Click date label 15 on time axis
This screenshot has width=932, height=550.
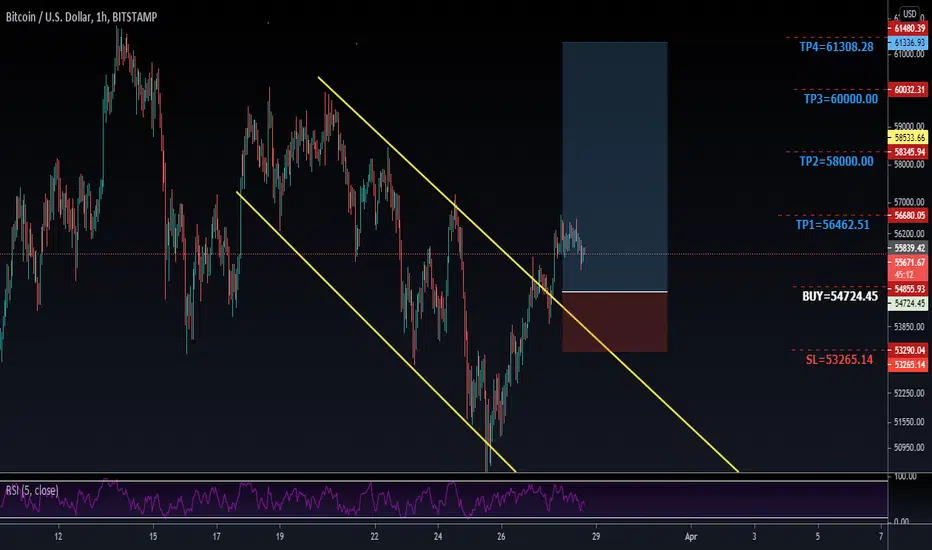click(x=153, y=536)
